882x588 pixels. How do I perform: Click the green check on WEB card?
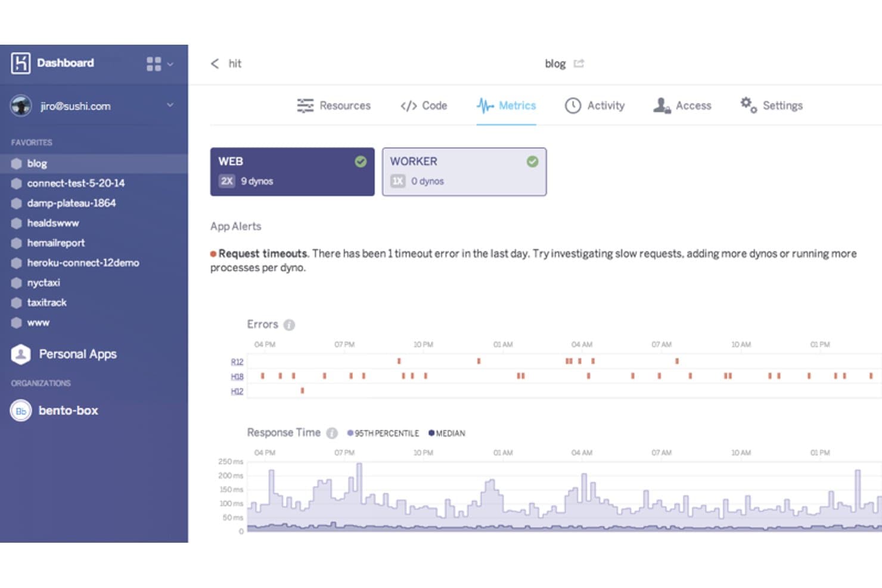(x=361, y=161)
